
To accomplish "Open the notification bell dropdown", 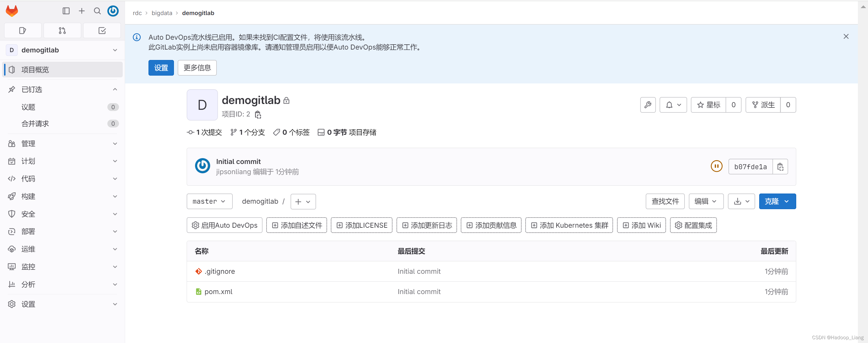I will click(673, 105).
